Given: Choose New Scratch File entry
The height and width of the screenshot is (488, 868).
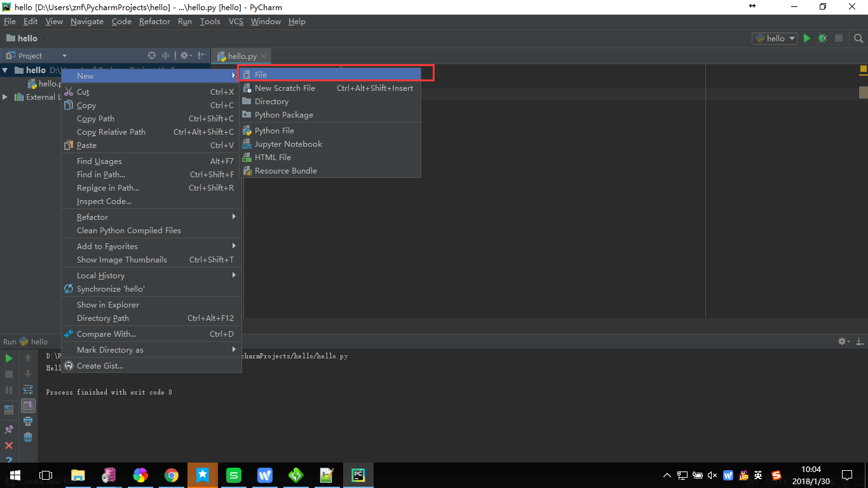Looking at the screenshot, I should (x=330, y=88).
